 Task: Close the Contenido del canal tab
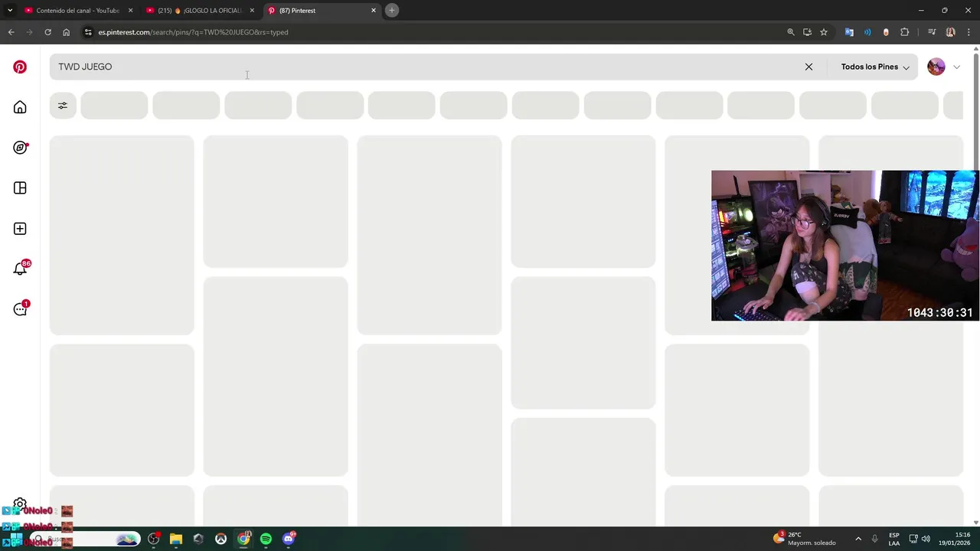pyautogui.click(x=130, y=11)
